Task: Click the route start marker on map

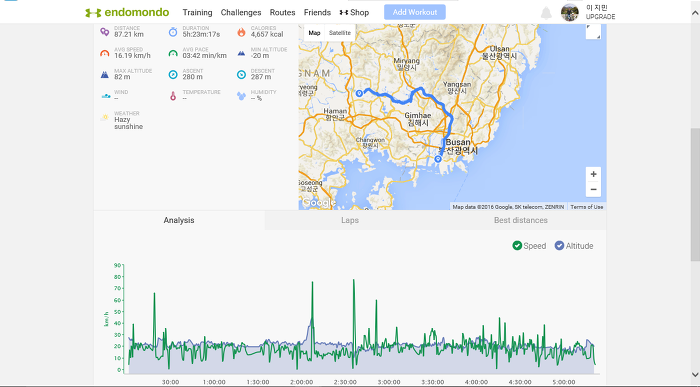Action: click(x=359, y=93)
